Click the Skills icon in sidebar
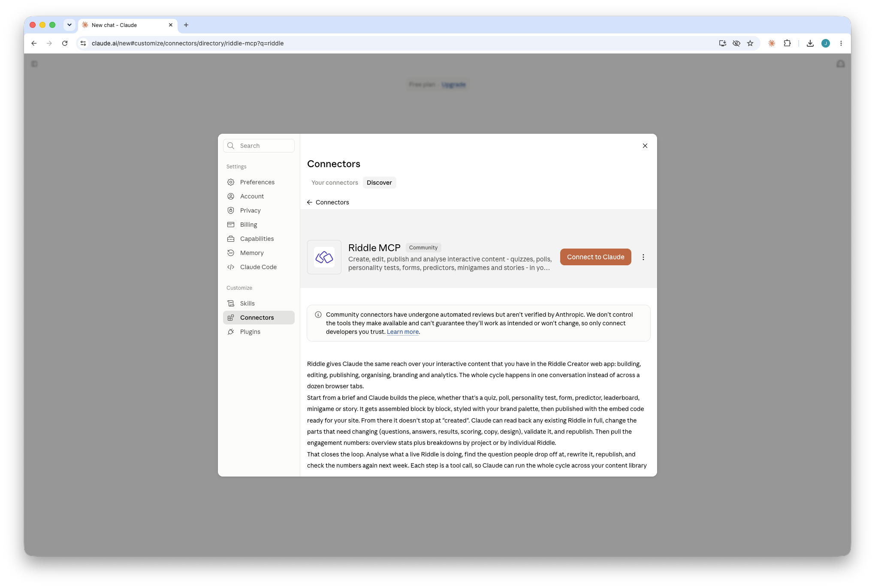Image resolution: width=875 pixels, height=588 pixels. [231, 303]
